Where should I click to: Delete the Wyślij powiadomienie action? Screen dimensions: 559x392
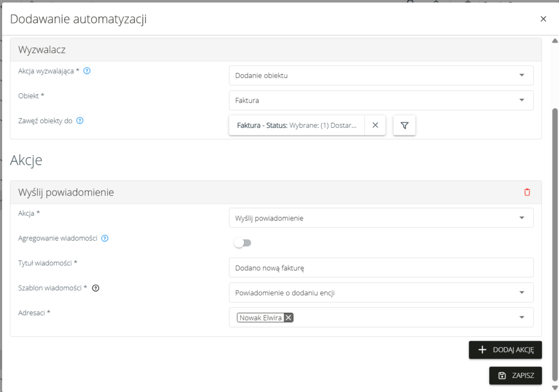click(527, 192)
